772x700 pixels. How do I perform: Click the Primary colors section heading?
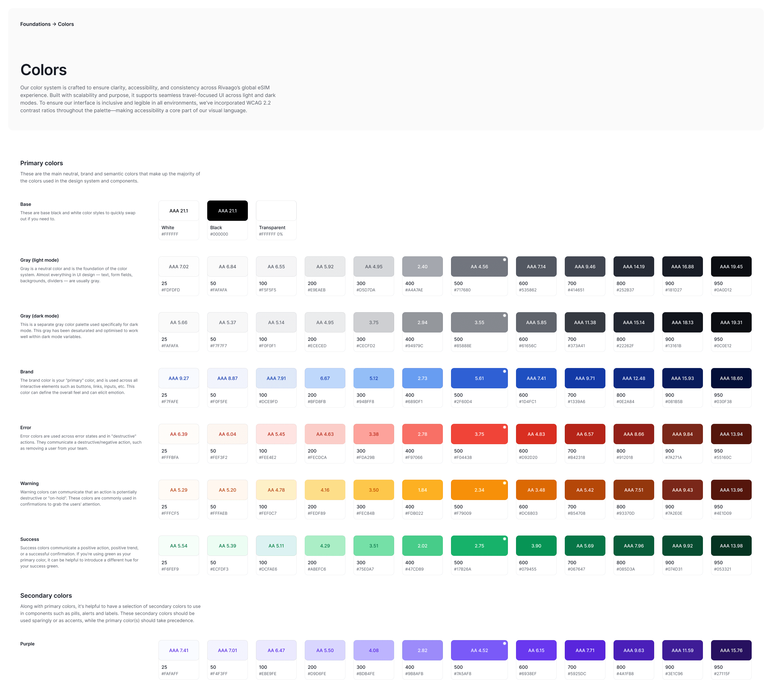click(x=41, y=163)
